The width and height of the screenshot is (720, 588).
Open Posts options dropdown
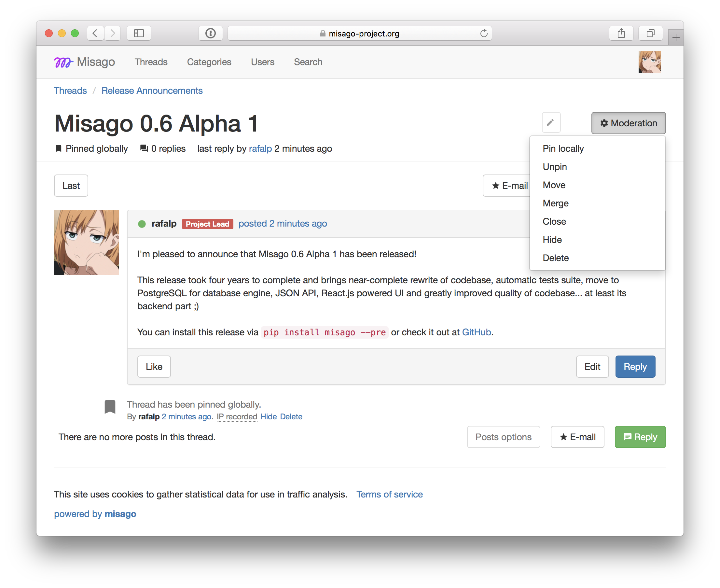click(x=503, y=437)
